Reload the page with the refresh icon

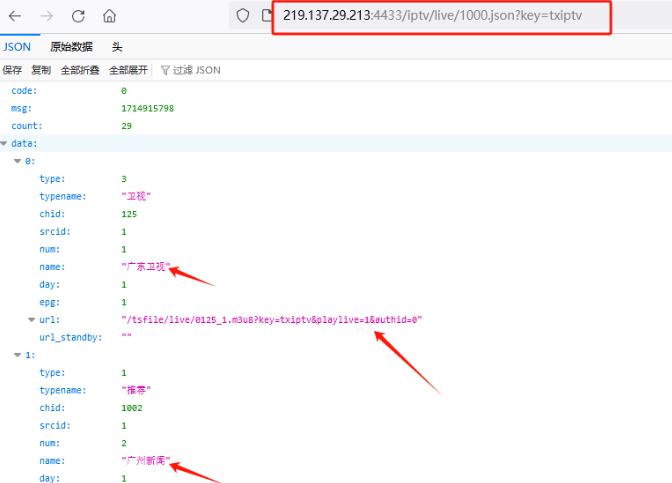pos(78,16)
